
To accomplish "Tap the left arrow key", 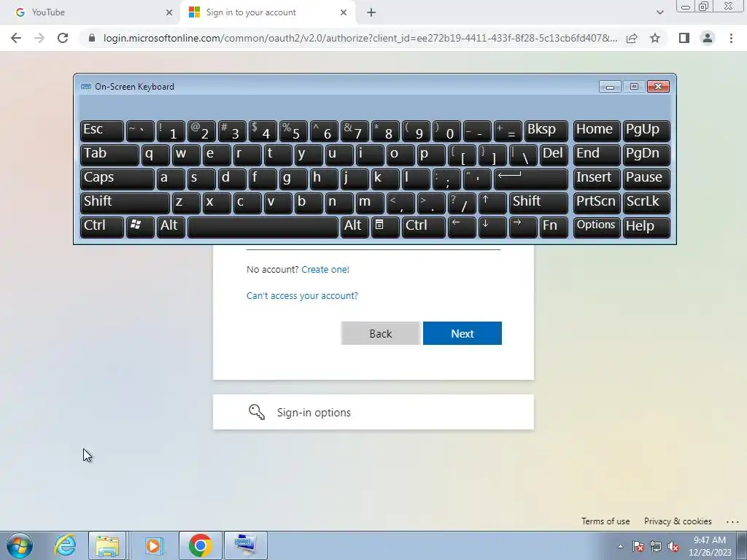I will pyautogui.click(x=462, y=227).
